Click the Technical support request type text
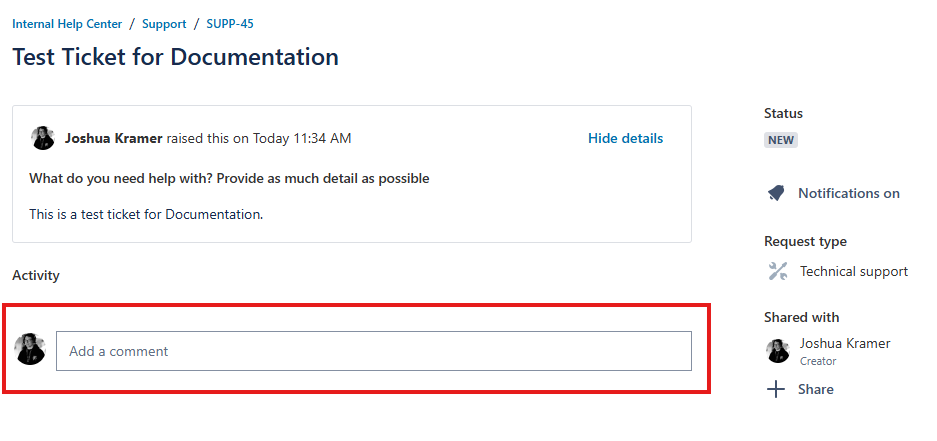This screenshot has height=441, width=937. pyautogui.click(x=853, y=271)
